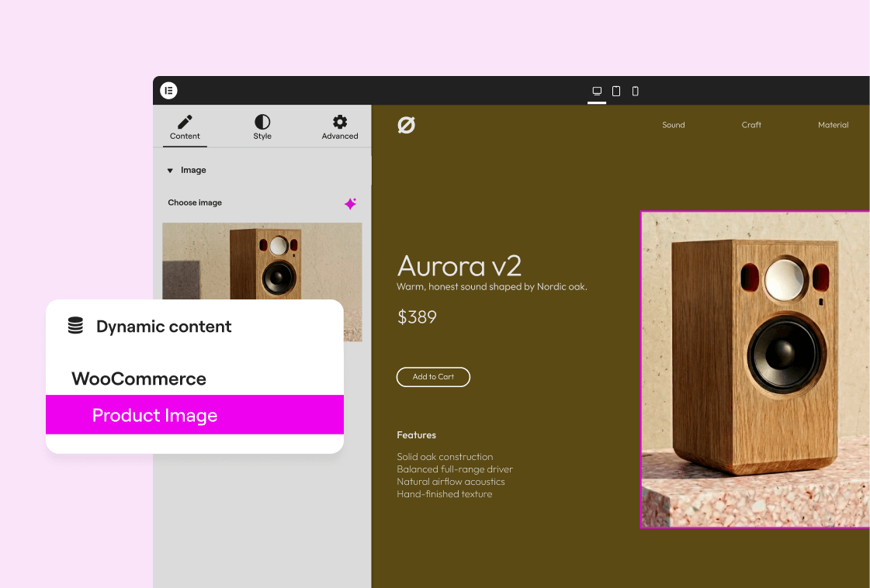This screenshot has width=870, height=588.
Task: Switch to mobile preview mode
Action: click(636, 92)
